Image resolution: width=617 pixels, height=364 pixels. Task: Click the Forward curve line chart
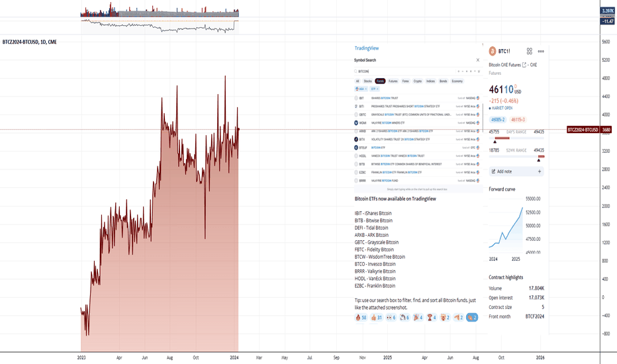506,228
